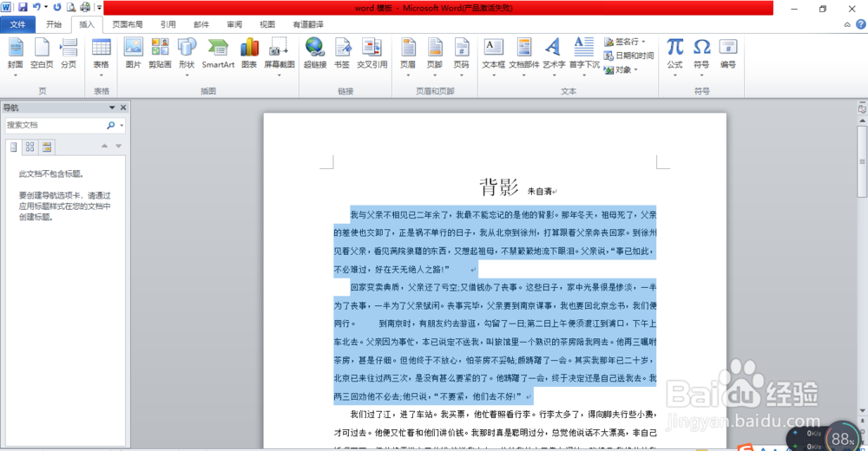Click the magnifier search icon in navigation pane

click(x=111, y=126)
